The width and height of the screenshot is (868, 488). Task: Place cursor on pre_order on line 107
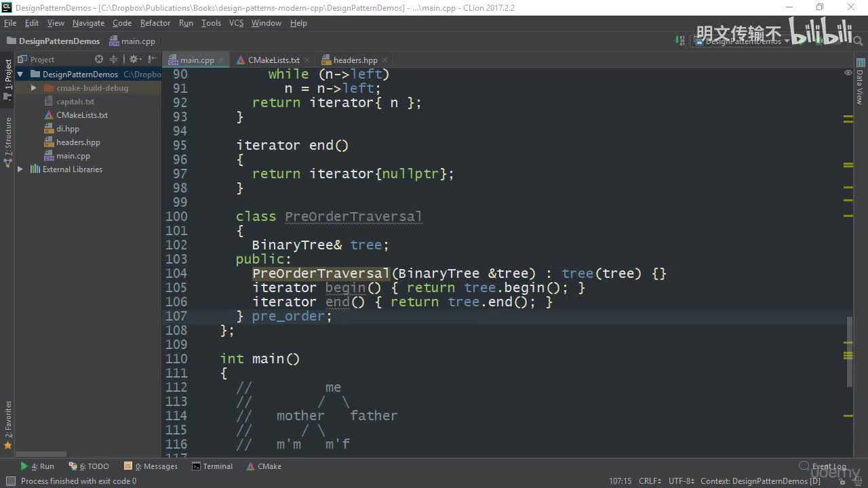tap(290, 317)
